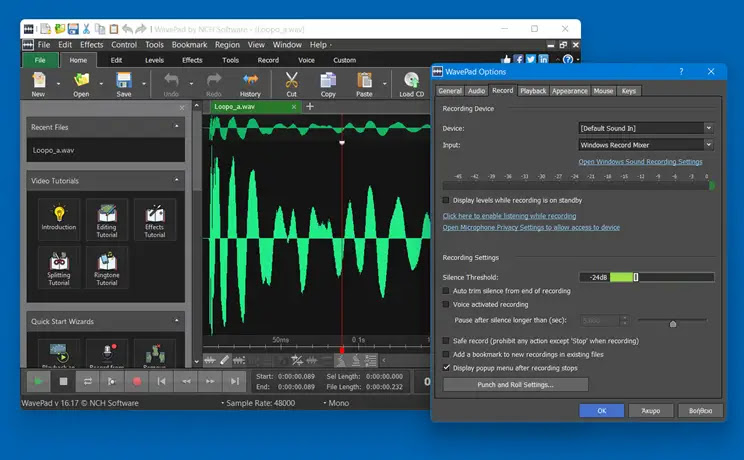This screenshot has height=460, width=744.
Task: Open Punch and Roll Settings
Action: tap(515, 385)
